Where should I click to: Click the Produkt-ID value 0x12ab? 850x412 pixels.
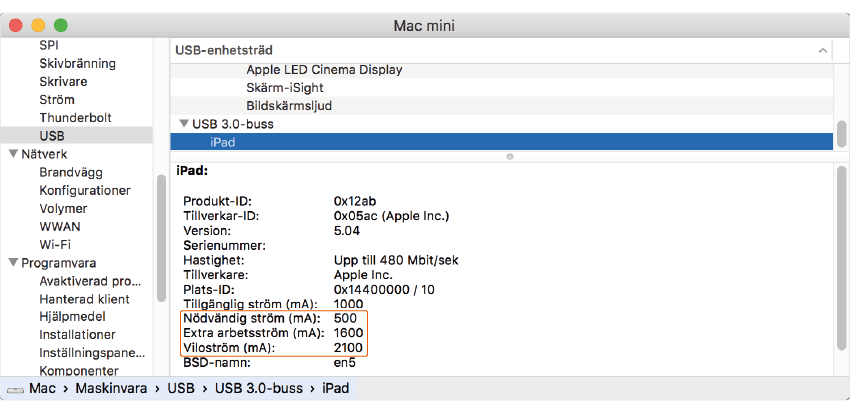click(x=355, y=200)
